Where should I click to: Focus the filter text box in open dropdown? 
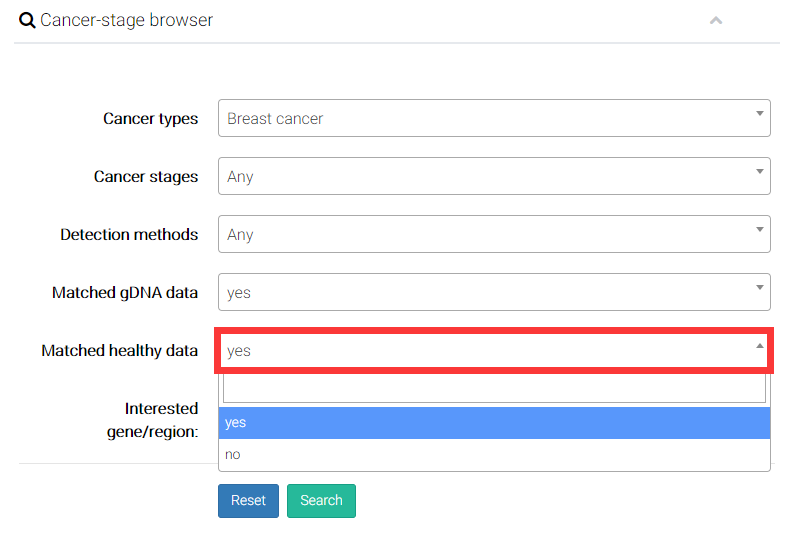tap(494, 388)
